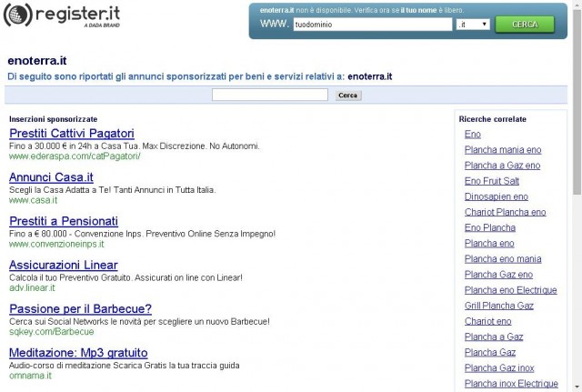Click the Convenzione Inps description text
The image size is (582, 392).
click(x=143, y=234)
